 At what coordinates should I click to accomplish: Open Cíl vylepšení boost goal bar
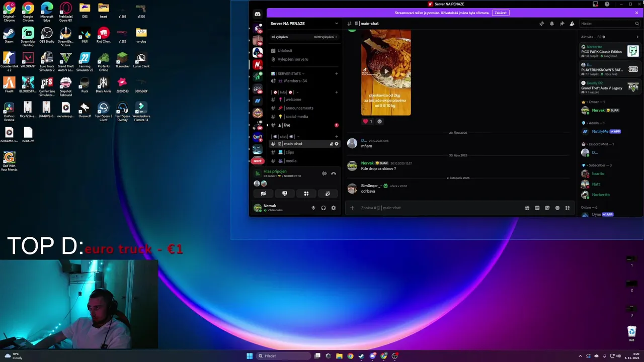pyautogui.click(x=304, y=37)
